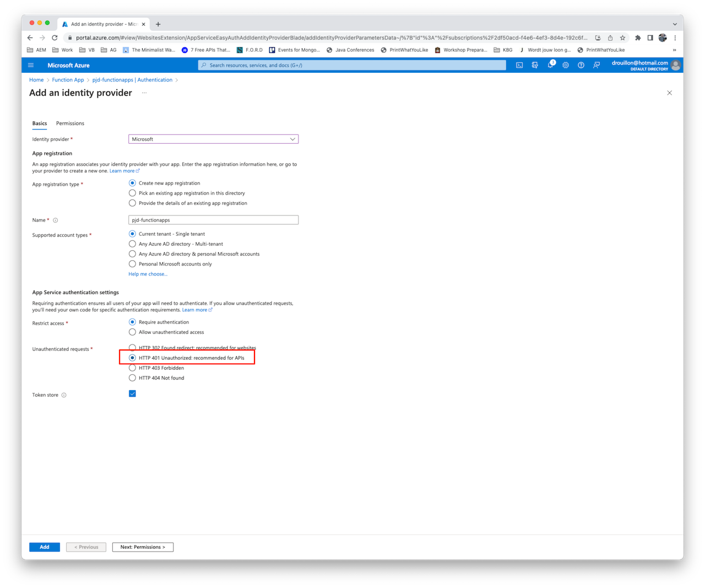The image size is (705, 588).
Task: Open pjd-functionapps | Authentication breadcrumb
Action: coord(132,80)
